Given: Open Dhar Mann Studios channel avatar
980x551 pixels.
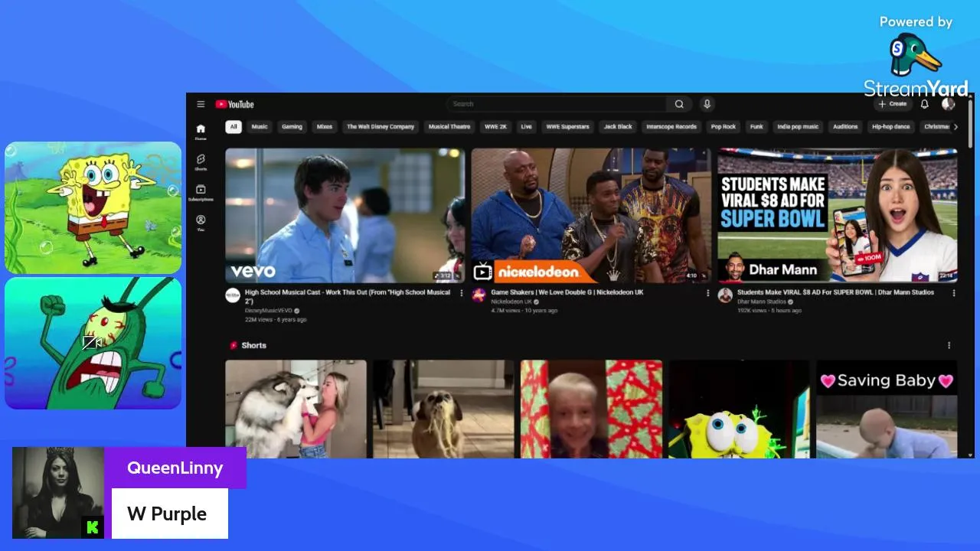Looking at the screenshot, I should click(725, 295).
